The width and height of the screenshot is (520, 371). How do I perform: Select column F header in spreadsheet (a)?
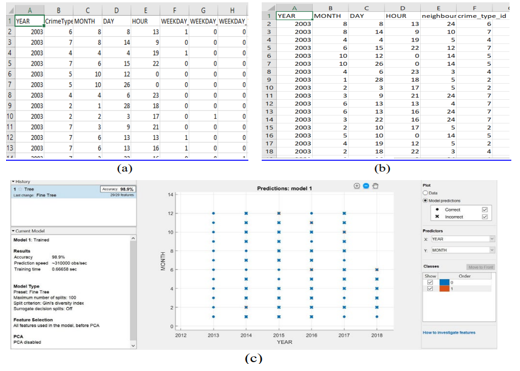pos(174,10)
